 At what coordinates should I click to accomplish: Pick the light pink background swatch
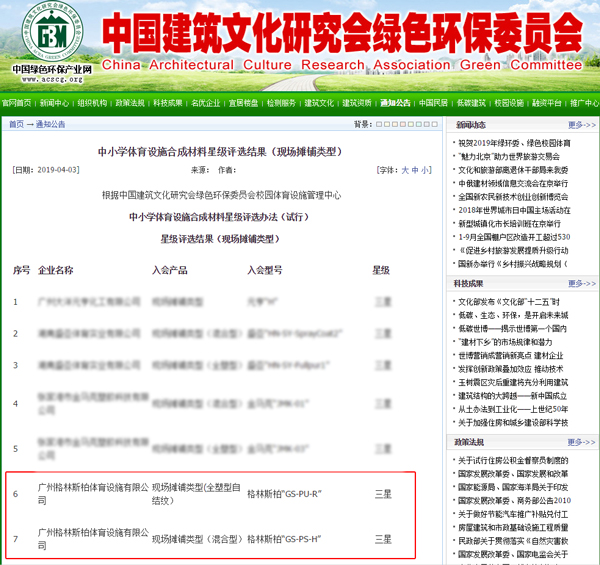403,124
